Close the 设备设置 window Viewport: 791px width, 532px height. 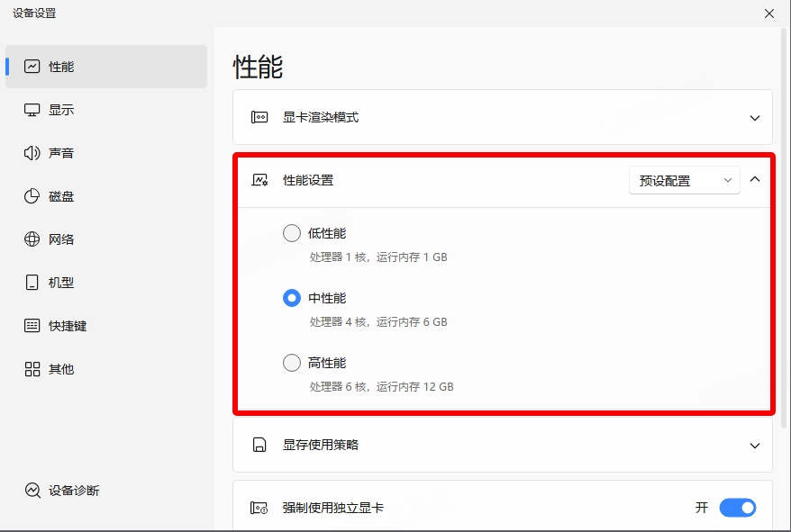click(x=768, y=14)
